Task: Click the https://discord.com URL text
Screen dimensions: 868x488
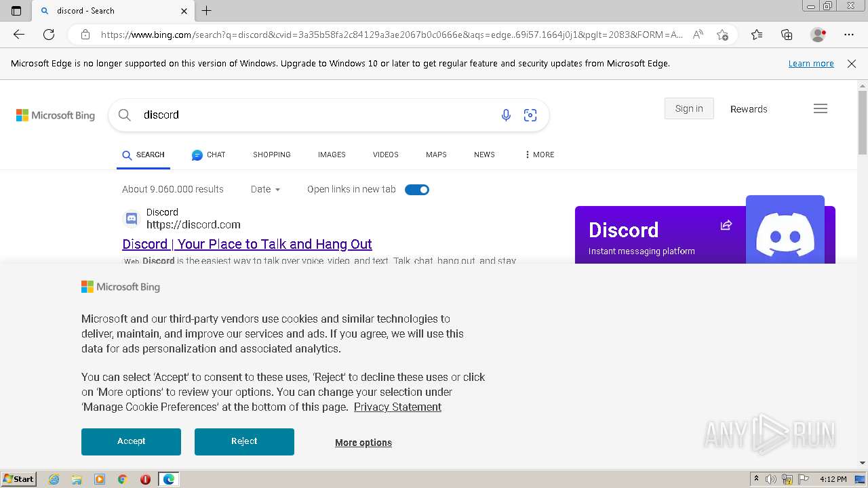Action: click(193, 224)
